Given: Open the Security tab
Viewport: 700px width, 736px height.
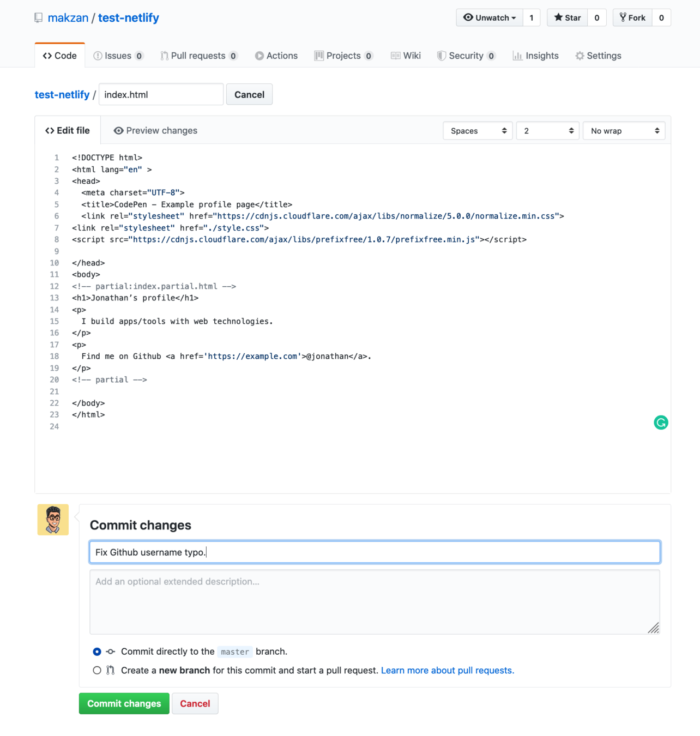Looking at the screenshot, I should [466, 56].
